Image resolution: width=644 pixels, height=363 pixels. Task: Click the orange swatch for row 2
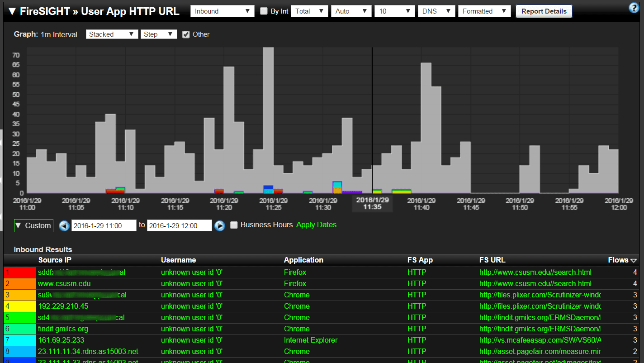pos(20,284)
